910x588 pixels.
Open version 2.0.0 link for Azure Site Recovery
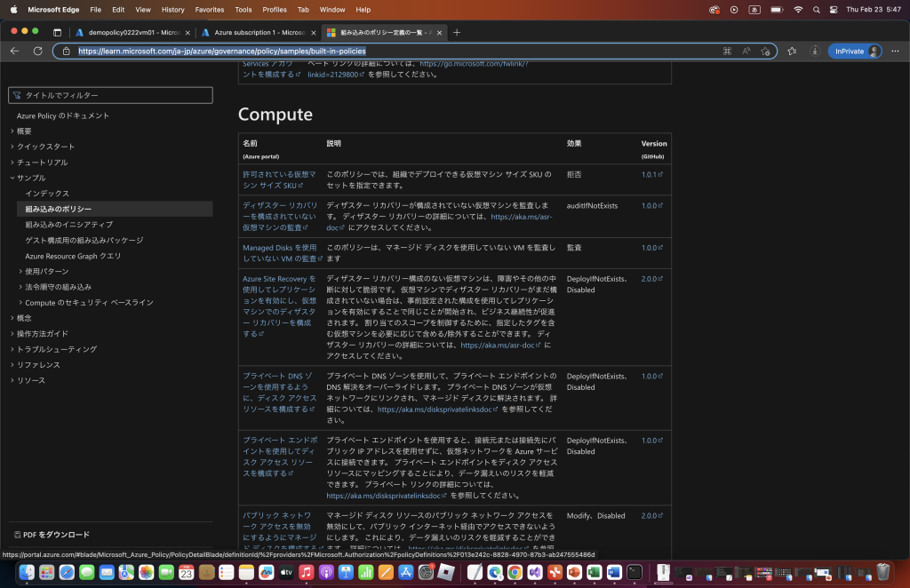coord(651,279)
